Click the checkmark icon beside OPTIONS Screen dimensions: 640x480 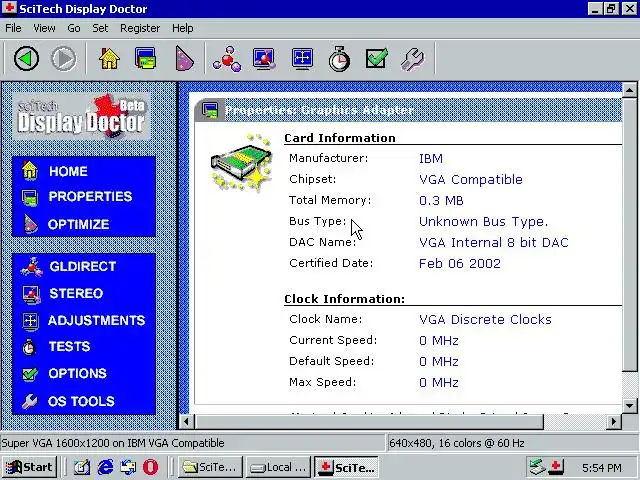point(29,374)
